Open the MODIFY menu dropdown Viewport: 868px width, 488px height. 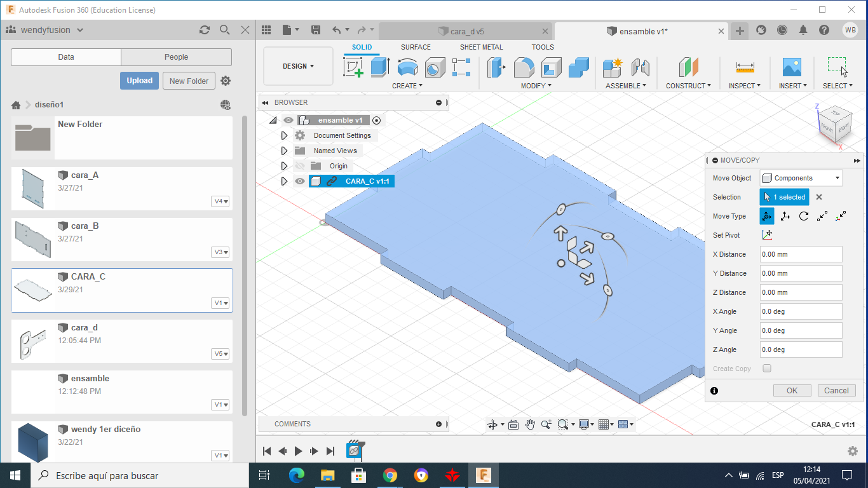(536, 86)
